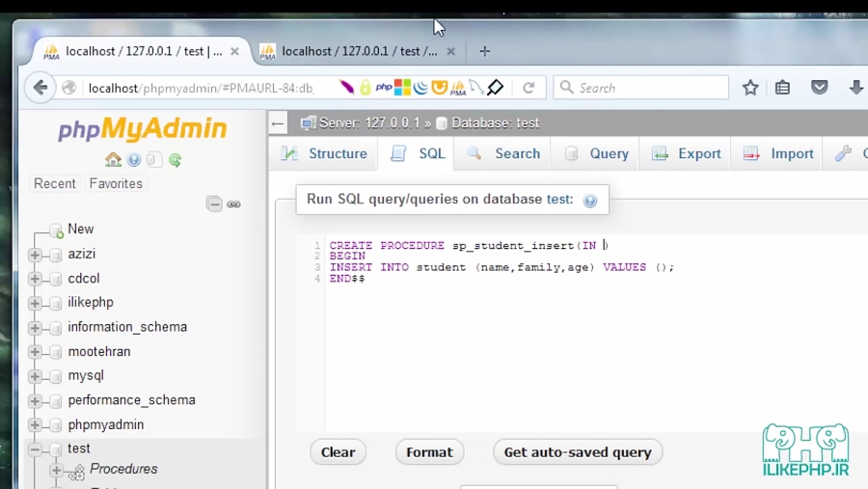Screen dimensions: 868x489
Task: Bookmark this page with the star icon
Action: click(x=750, y=88)
